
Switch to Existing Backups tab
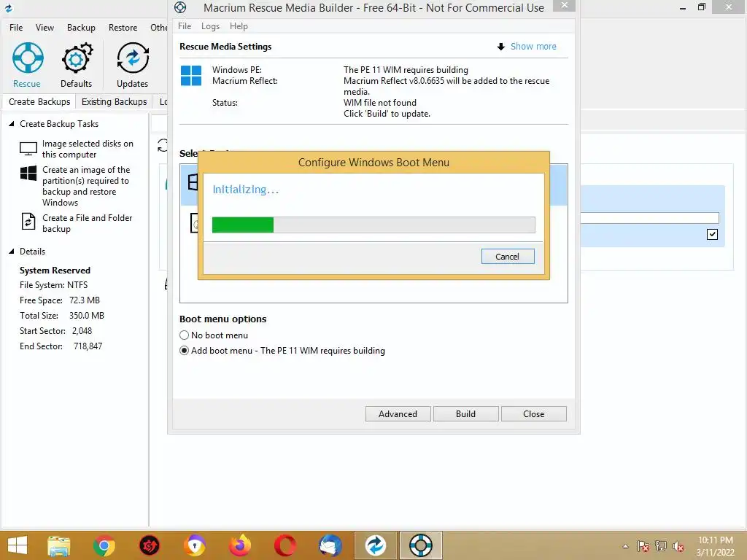coord(115,102)
